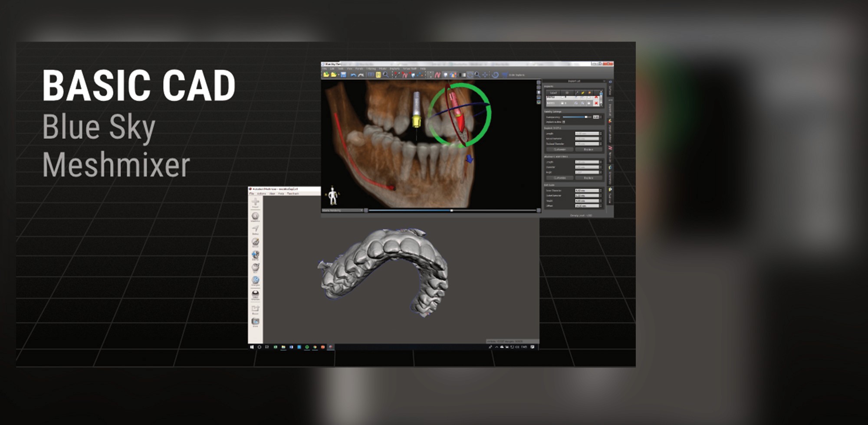868x425 pixels.
Task: Open Meshmix tool in Meshmixer sidebar
Action: point(255,217)
